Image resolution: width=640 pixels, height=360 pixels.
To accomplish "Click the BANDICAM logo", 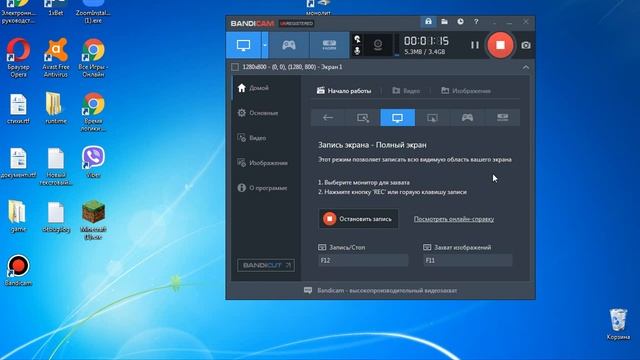I will pos(252,24).
